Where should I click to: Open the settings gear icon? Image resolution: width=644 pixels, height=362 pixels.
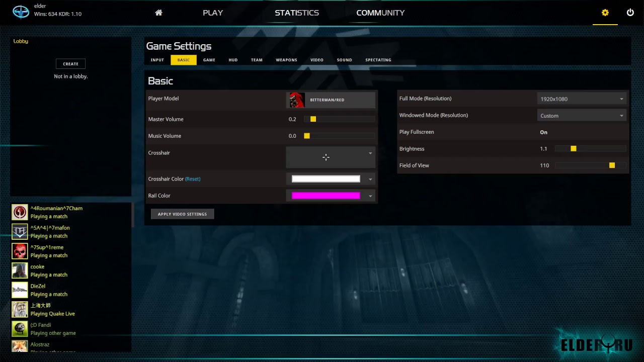pyautogui.click(x=605, y=13)
